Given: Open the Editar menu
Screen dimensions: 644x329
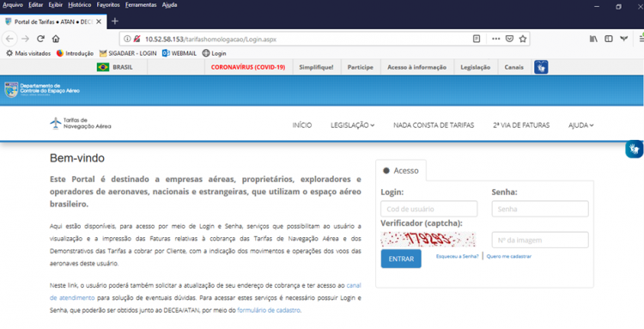Looking at the screenshot, I should (36, 5).
